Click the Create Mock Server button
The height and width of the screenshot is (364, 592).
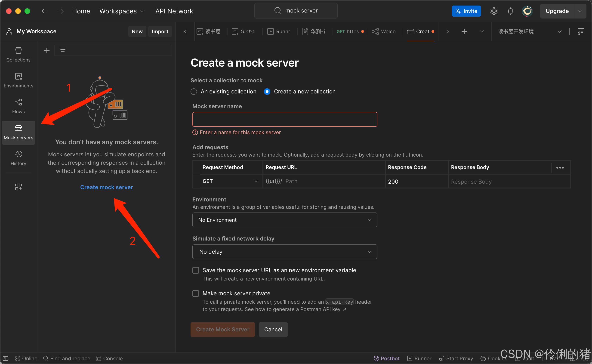tap(222, 329)
